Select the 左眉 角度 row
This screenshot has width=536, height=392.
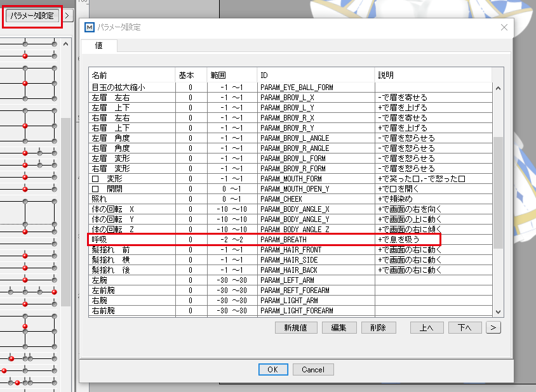pos(291,138)
